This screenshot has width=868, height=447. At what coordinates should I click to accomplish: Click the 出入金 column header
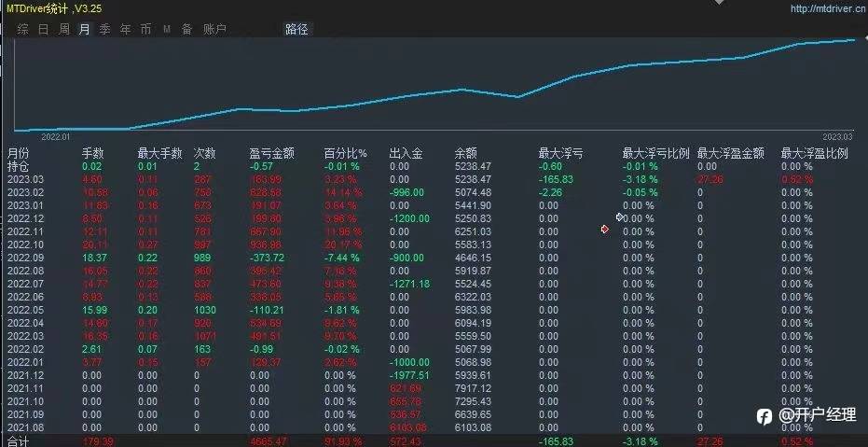coord(406,153)
